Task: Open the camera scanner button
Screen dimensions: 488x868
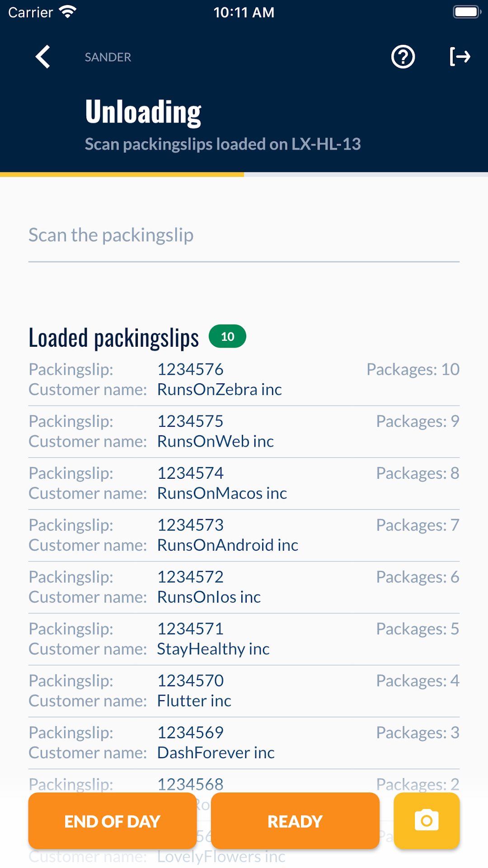Action: click(x=427, y=821)
